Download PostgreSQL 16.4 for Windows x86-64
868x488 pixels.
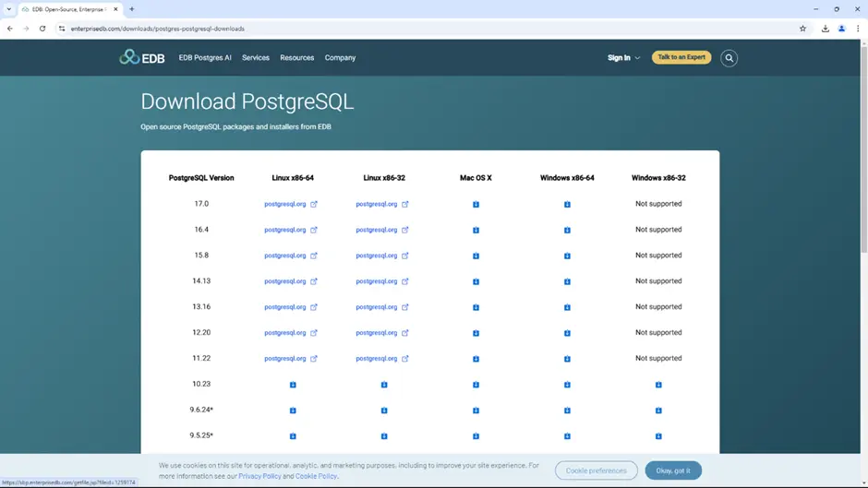pyautogui.click(x=567, y=230)
